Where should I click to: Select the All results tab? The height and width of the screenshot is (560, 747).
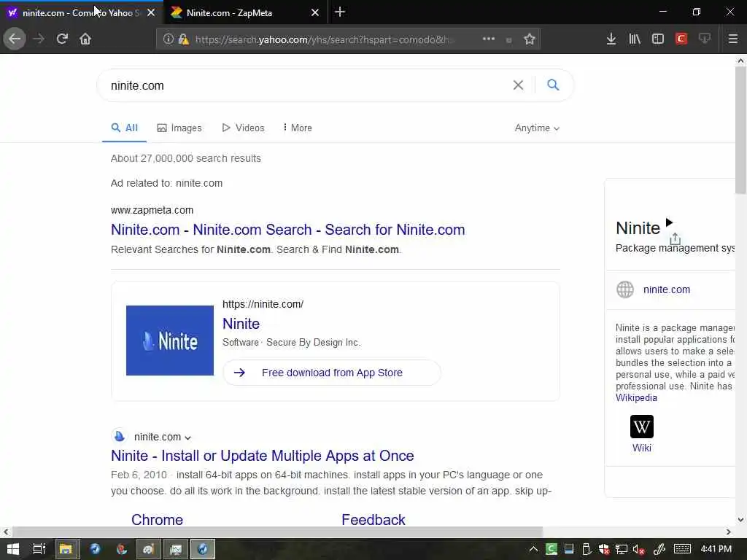coord(124,128)
